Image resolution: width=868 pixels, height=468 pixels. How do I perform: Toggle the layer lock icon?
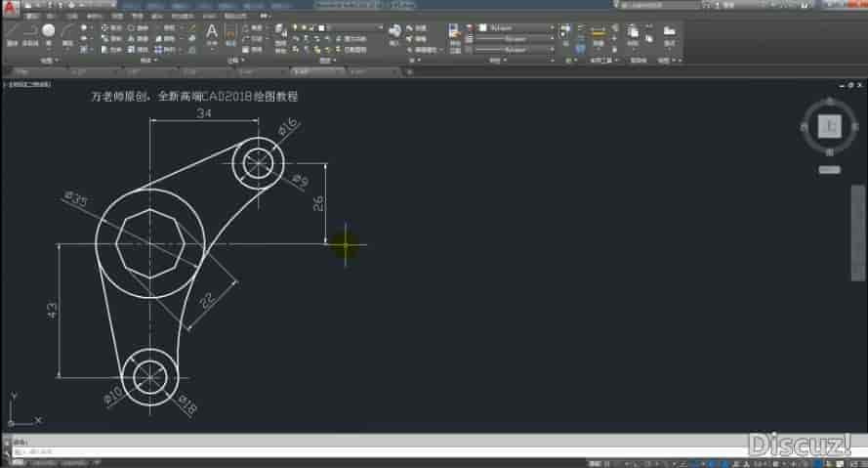click(311, 27)
